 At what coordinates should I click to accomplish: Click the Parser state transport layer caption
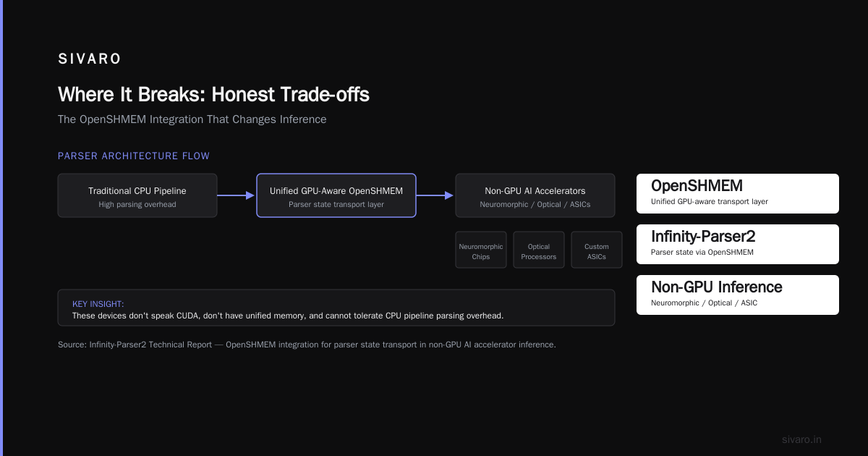click(336, 205)
